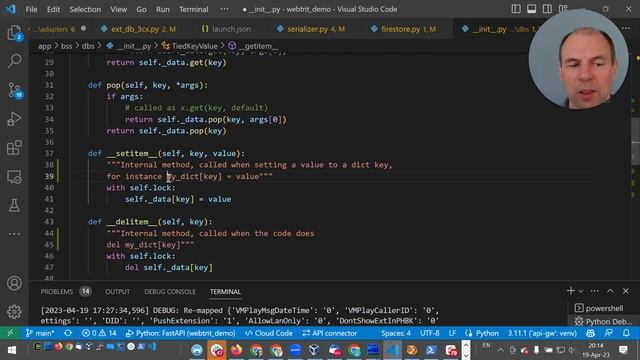Toggle primary side bar layout
Screen dimensions: 640x360
pyautogui.click(x=516, y=9)
